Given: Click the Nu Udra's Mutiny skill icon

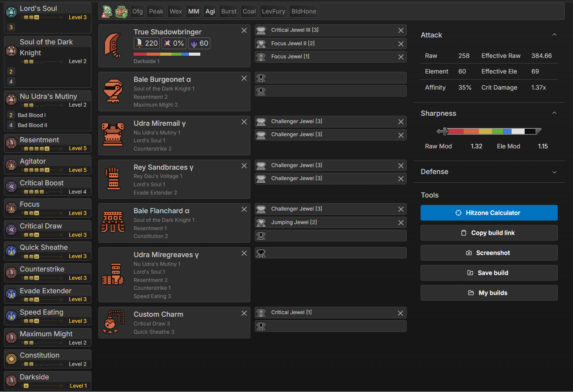Looking at the screenshot, I should coord(11,100).
